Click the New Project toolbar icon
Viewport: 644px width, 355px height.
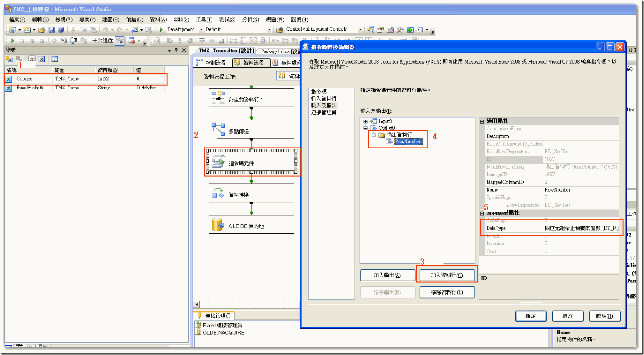[12, 30]
